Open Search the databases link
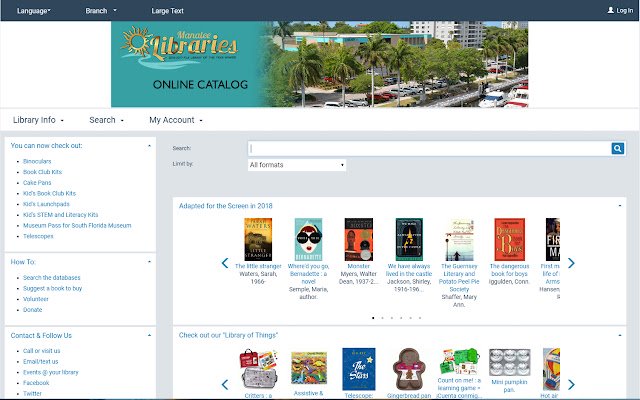The image size is (640, 400). (51, 278)
